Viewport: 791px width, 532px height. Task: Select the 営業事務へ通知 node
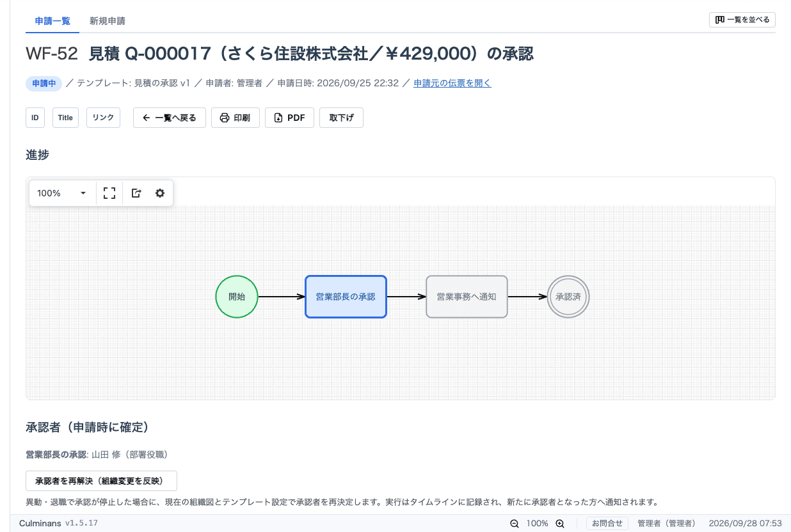click(x=467, y=297)
